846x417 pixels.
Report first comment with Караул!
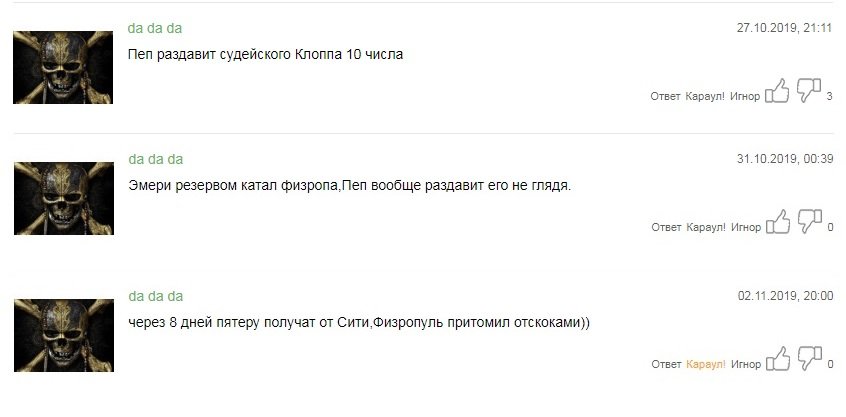tap(705, 97)
